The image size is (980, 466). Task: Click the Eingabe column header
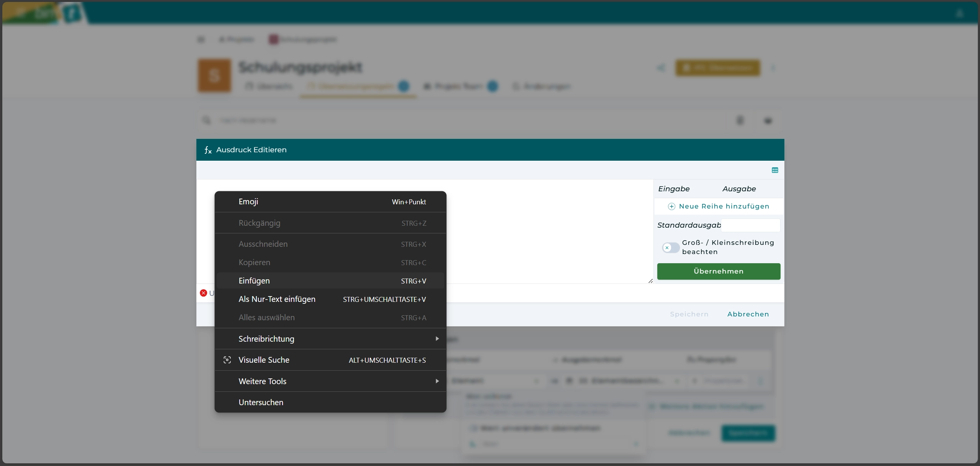click(x=674, y=189)
